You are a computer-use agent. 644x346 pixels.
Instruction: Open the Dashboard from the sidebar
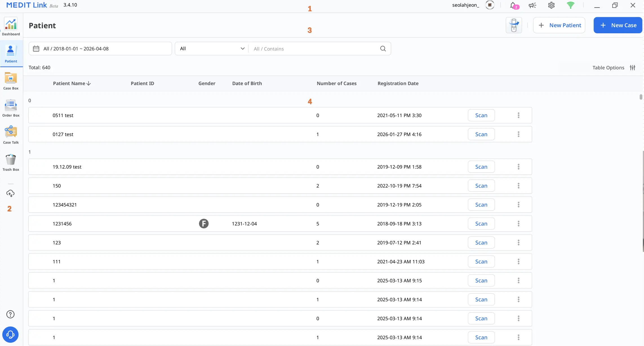(x=11, y=27)
